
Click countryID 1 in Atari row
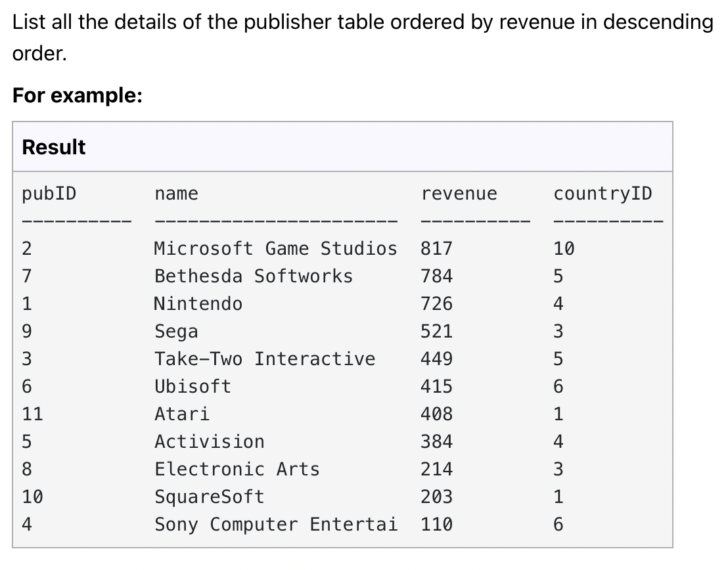coord(558,414)
